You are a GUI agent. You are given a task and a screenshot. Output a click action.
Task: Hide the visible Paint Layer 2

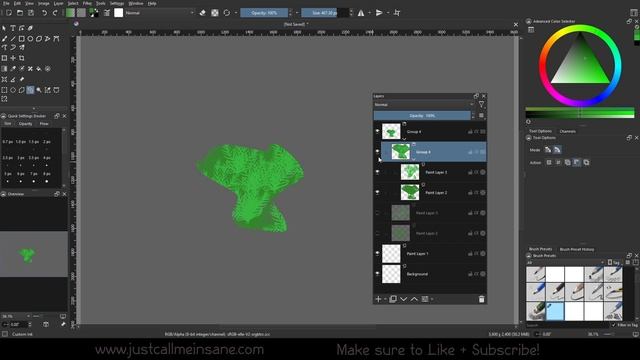tap(377, 193)
